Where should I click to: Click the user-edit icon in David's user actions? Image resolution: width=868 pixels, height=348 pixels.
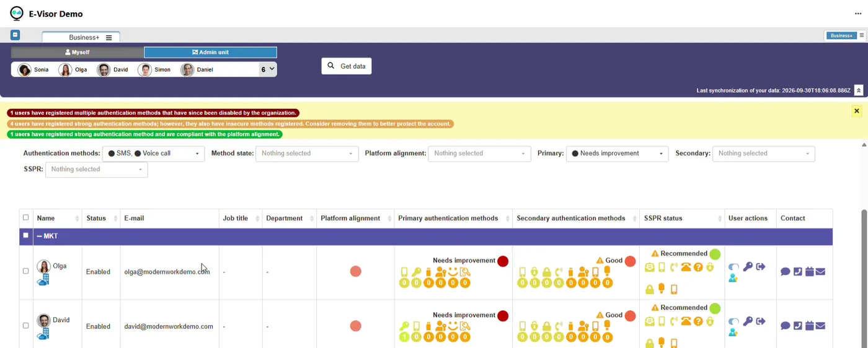click(x=733, y=333)
